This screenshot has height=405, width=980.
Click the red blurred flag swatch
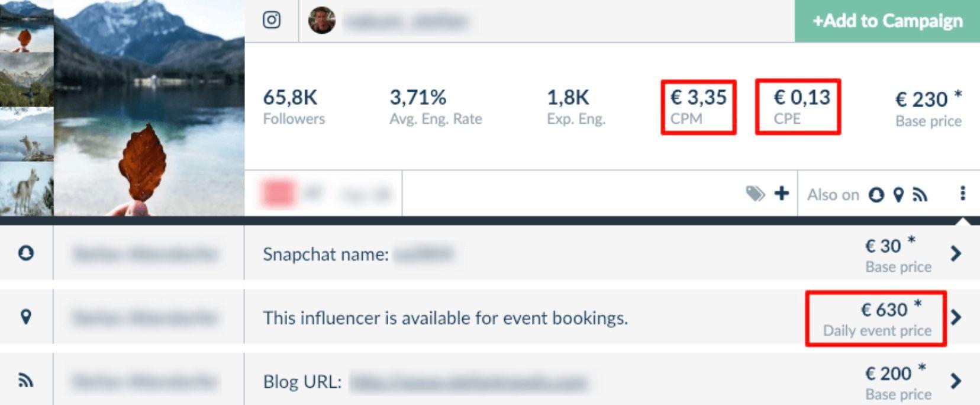click(278, 194)
